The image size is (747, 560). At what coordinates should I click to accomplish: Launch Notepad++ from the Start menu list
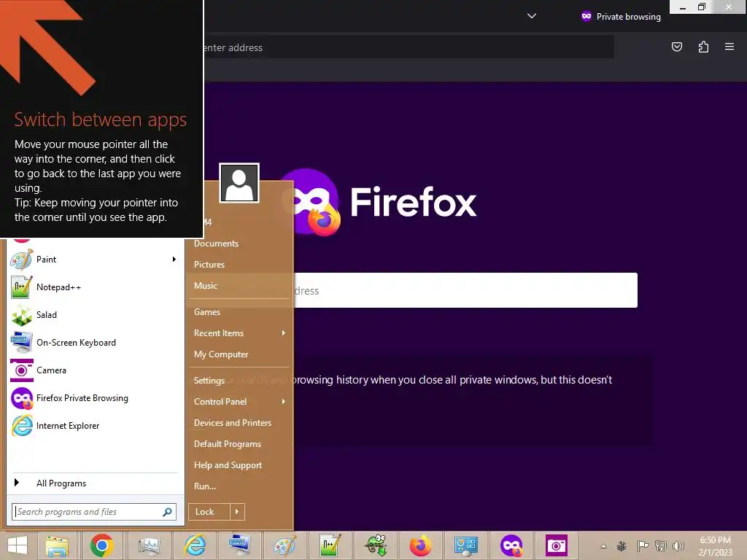click(94, 287)
